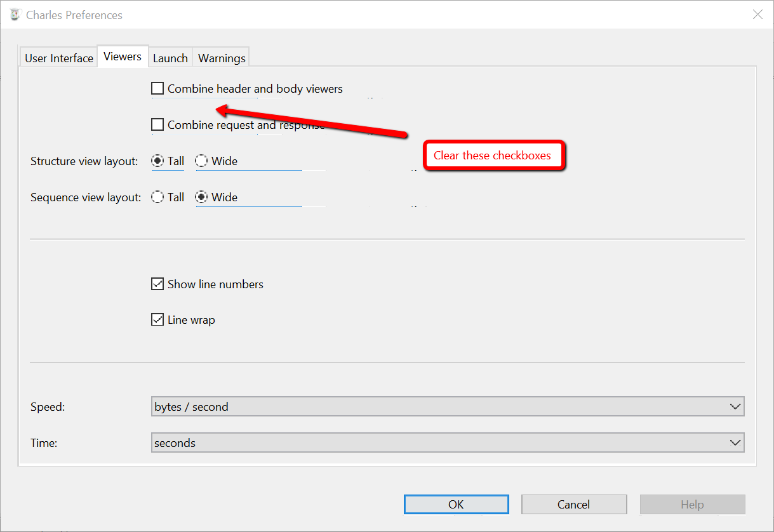Close the Charles Preferences window
Viewport: 774px width, 532px height.
757,15
